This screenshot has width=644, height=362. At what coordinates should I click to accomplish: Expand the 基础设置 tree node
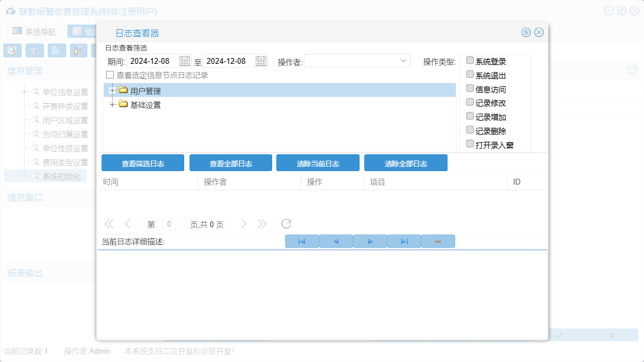point(111,105)
